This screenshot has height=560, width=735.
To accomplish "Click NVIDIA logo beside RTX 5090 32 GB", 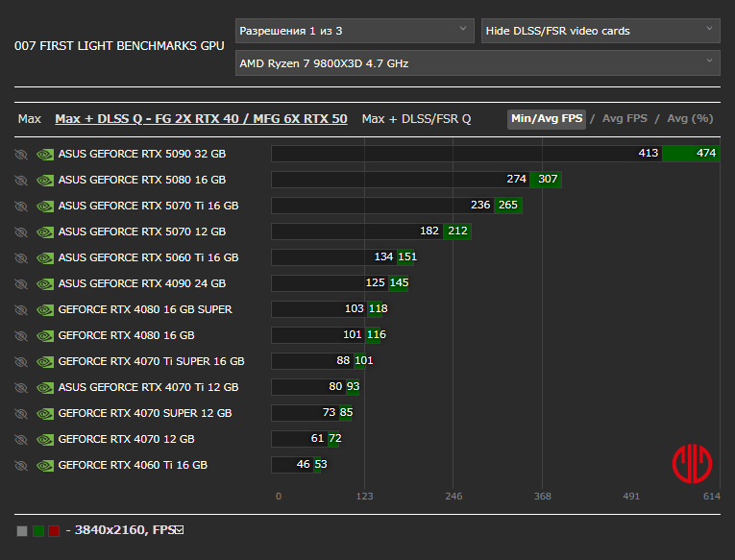I will point(45,155).
